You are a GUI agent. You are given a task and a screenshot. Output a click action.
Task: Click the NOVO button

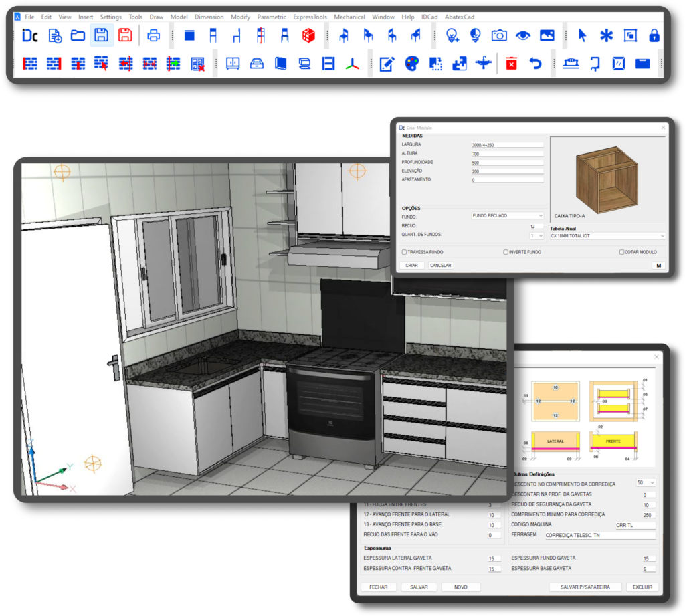tap(460, 587)
